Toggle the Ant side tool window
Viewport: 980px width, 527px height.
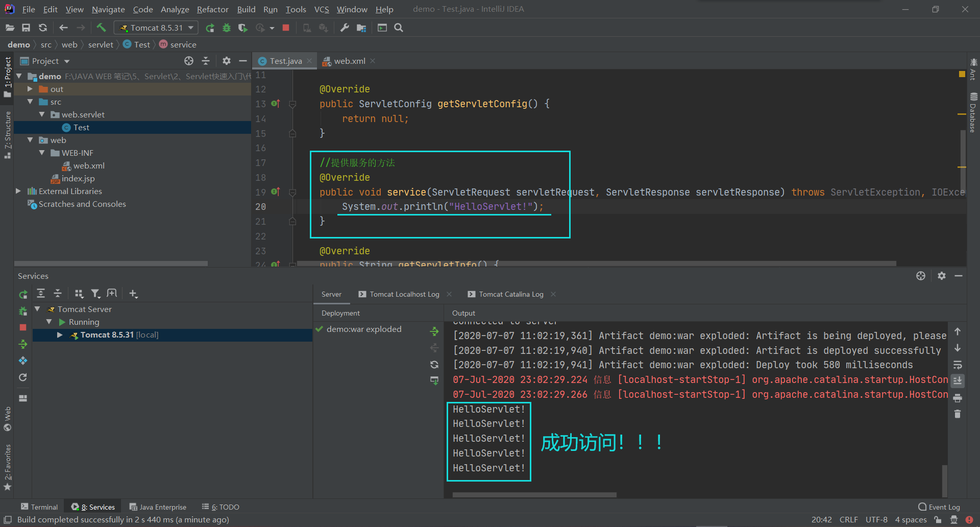[973, 69]
